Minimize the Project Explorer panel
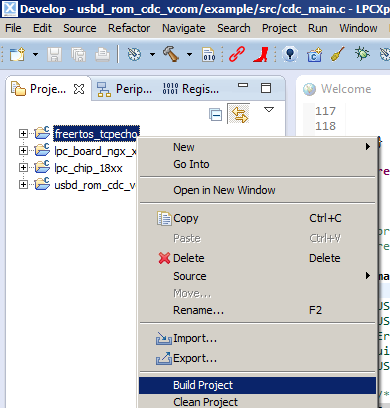The image size is (390, 408). pos(243,85)
